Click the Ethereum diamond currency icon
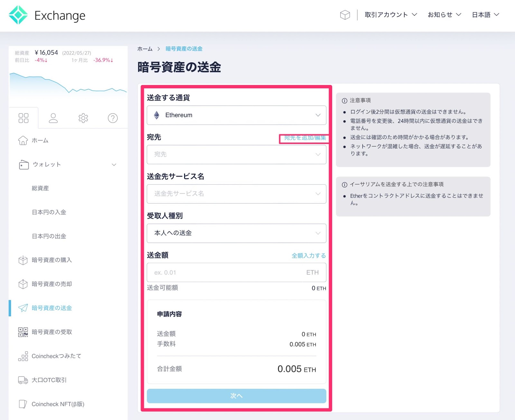 pyautogui.click(x=157, y=115)
